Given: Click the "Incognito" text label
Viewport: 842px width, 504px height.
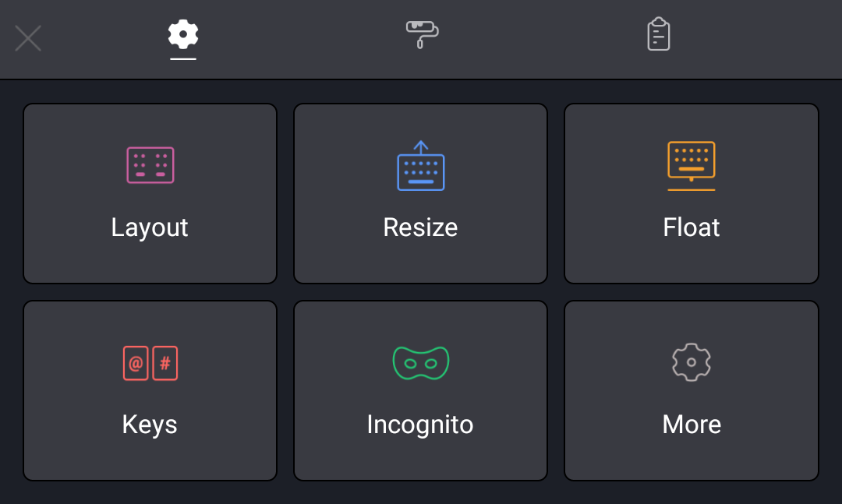Looking at the screenshot, I should (x=420, y=425).
